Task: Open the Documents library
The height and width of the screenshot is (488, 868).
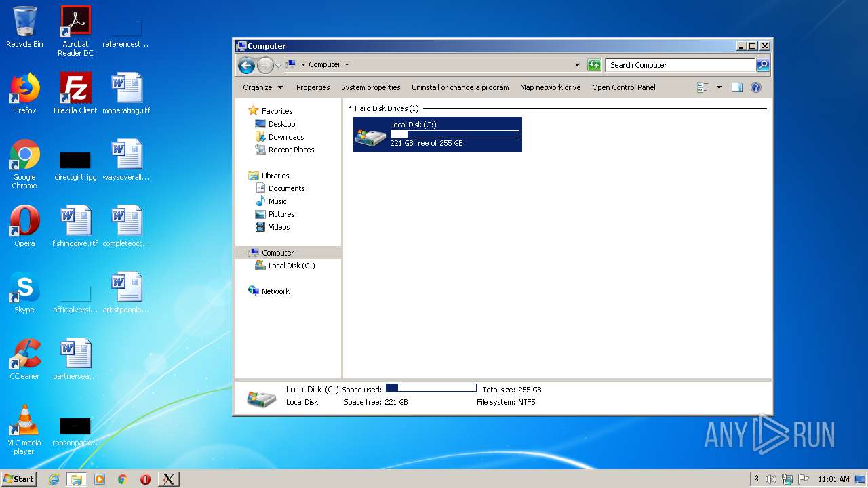Action: (286, 188)
